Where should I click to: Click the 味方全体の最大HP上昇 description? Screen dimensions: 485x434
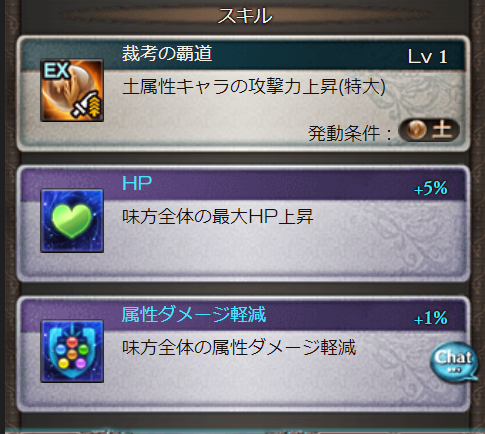pos(218,217)
